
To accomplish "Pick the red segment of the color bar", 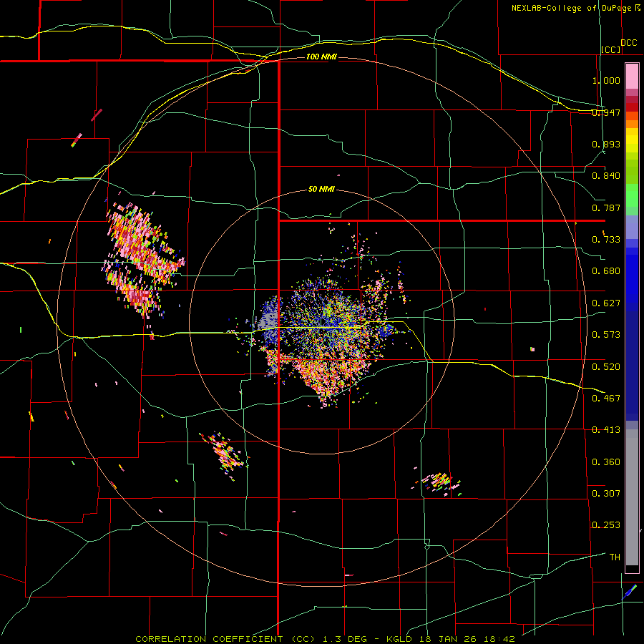I will (x=632, y=107).
